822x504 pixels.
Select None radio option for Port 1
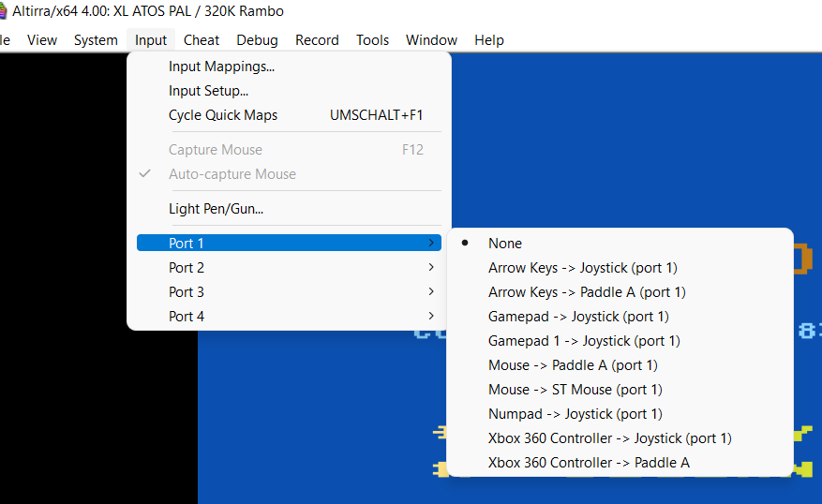(x=504, y=244)
